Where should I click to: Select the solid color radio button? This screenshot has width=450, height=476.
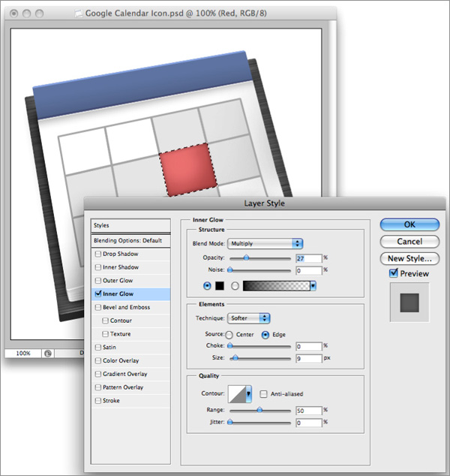[x=207, y=285]
